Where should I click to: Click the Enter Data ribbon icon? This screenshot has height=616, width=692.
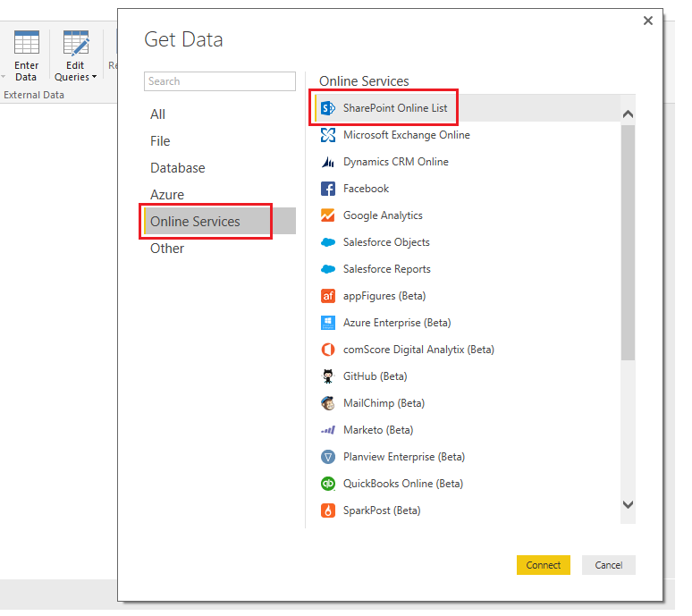pos(27,42)
